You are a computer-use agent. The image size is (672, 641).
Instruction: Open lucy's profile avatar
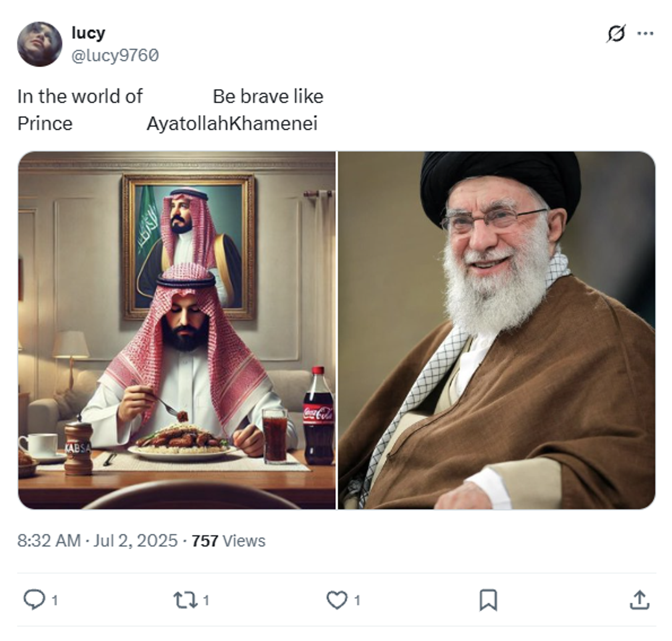(39, 44)
